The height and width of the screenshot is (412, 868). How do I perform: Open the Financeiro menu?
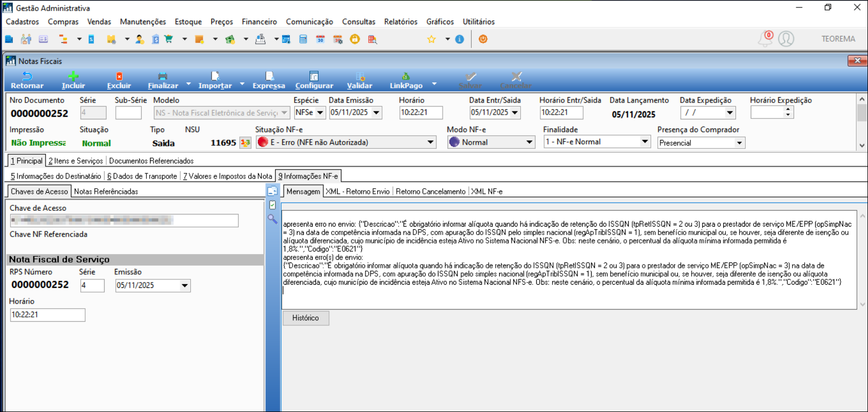tap(259, 22)
